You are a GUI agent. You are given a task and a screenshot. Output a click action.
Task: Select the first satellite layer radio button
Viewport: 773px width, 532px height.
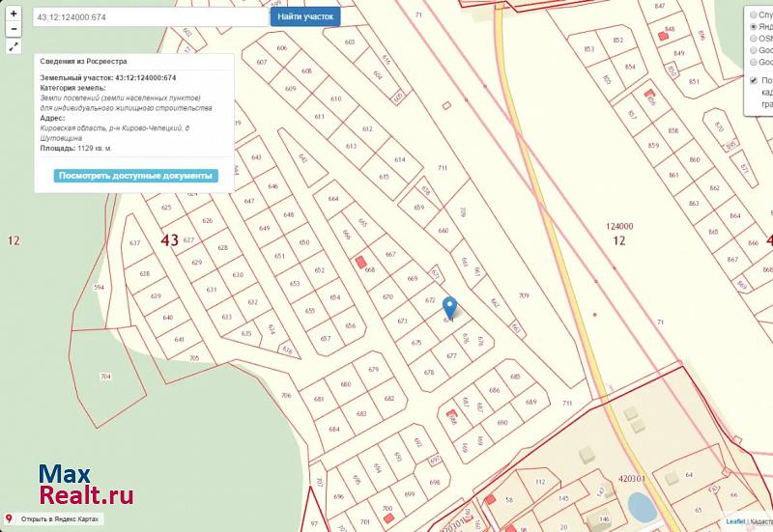[x=754, y=14]
